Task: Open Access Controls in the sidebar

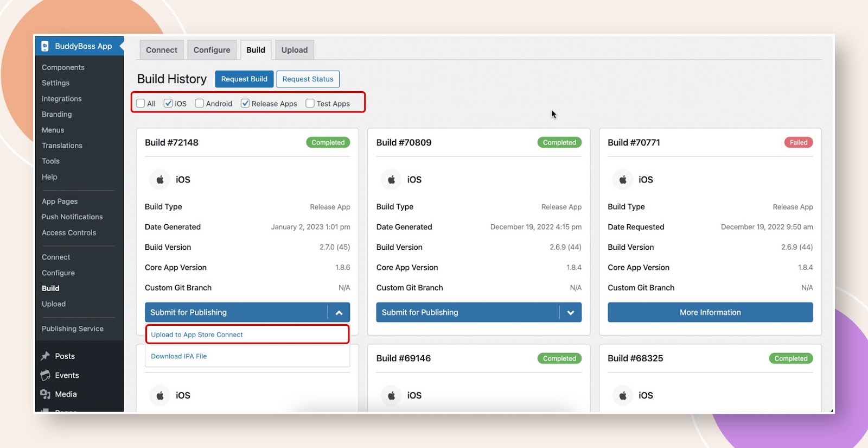Action: click(x=69, y=232)
